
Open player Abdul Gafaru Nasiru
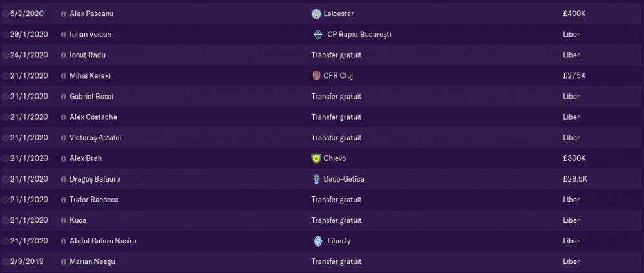coord(102,241)
